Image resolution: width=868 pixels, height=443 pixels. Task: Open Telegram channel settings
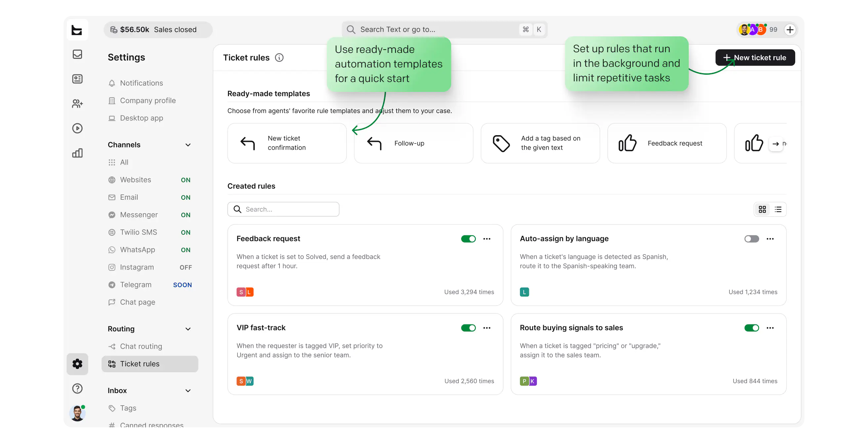(x=150, y=285)
